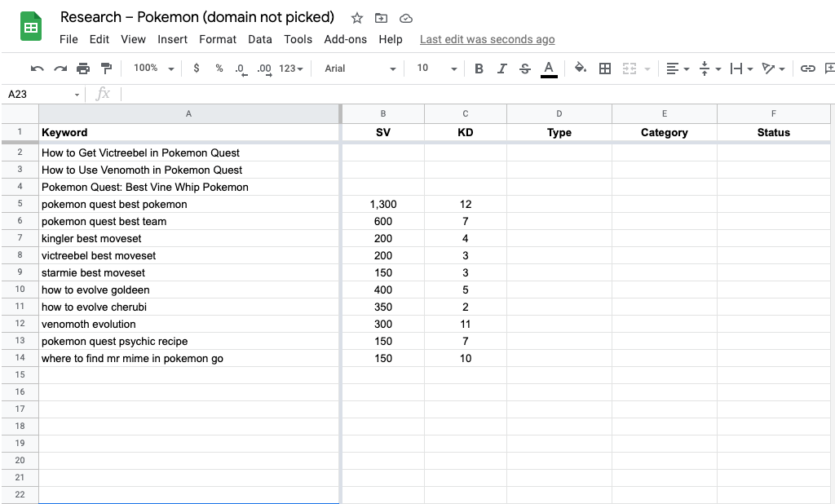Activate the paint format tool
835x504 pixels.
pos(107,69)
